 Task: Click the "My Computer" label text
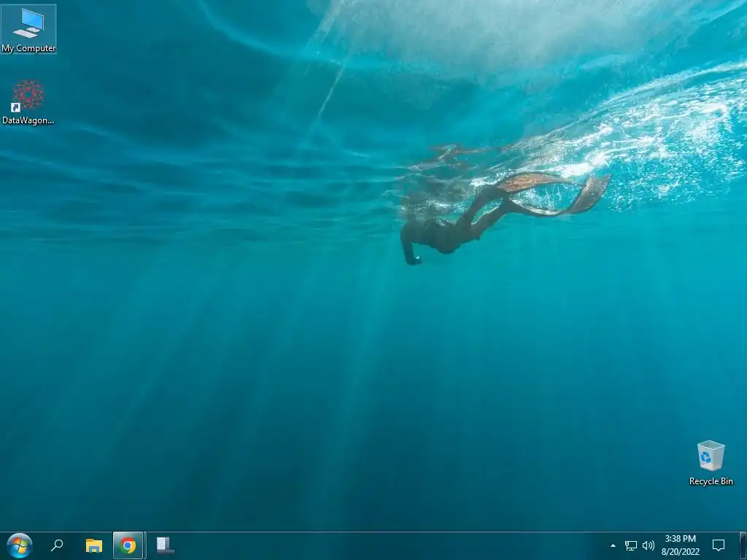[x=28, y=48]
